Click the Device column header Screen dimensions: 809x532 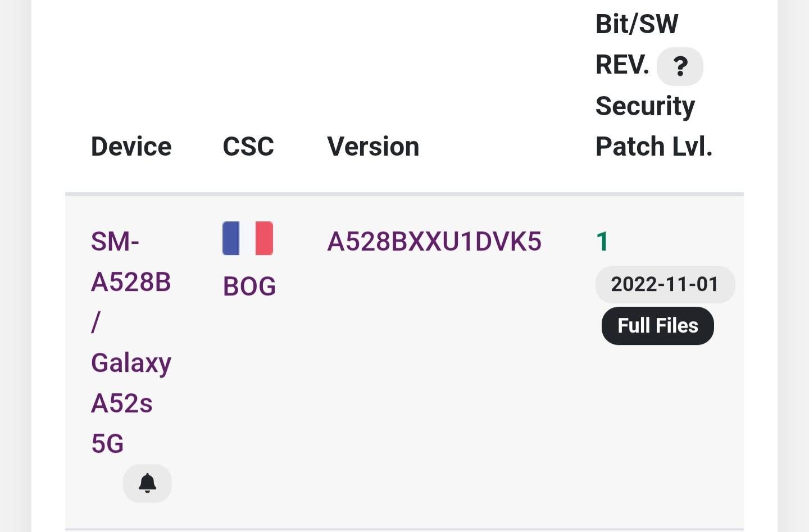131,147
